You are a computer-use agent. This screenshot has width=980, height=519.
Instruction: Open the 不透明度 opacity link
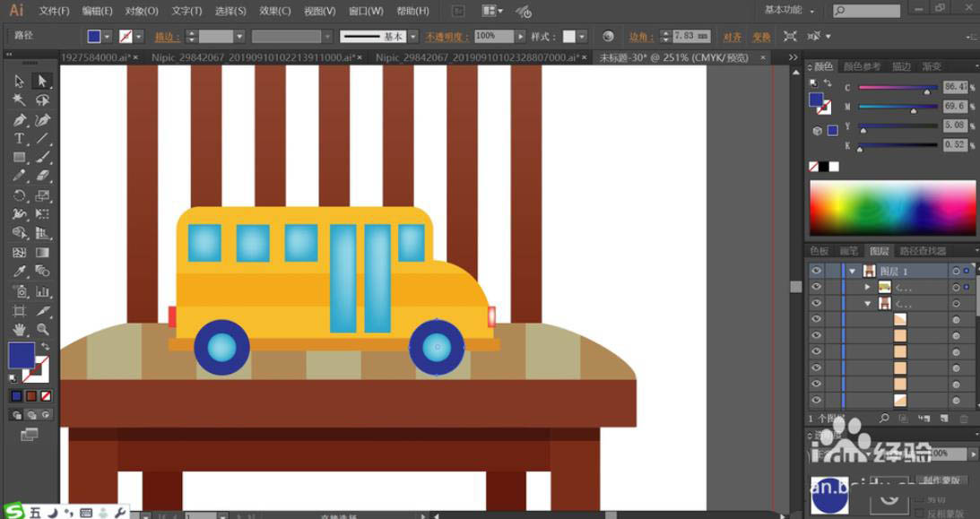tap(447, 37)
